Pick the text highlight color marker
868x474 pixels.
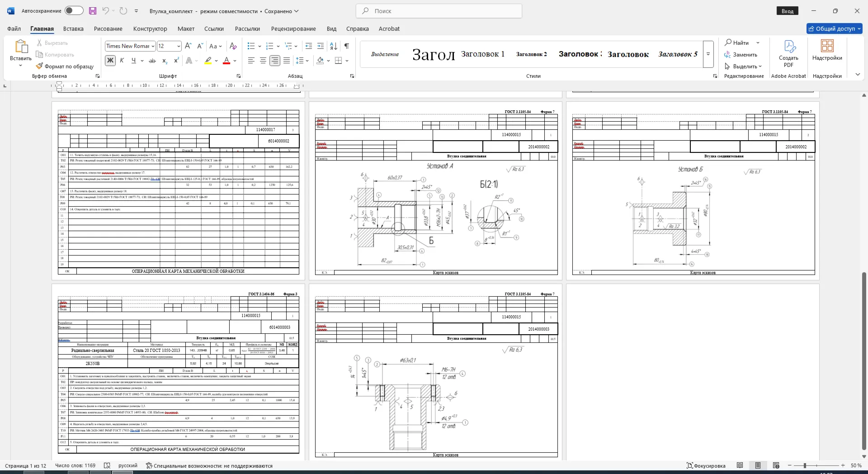click(208, 61)
